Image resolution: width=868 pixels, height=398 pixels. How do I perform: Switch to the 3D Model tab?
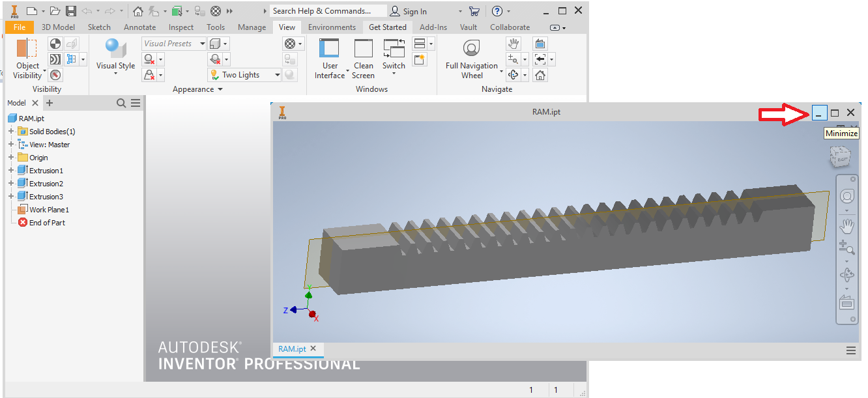59,27
